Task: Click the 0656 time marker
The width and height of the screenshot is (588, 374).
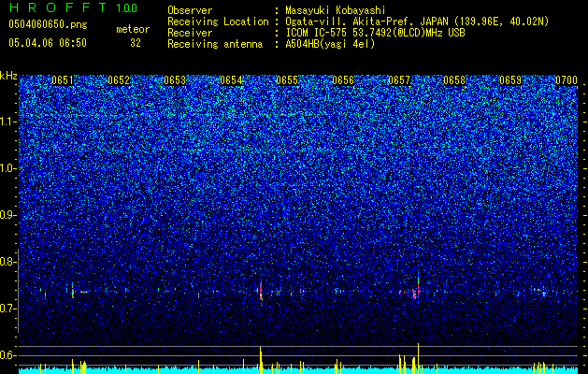Action: pos(343,80)
